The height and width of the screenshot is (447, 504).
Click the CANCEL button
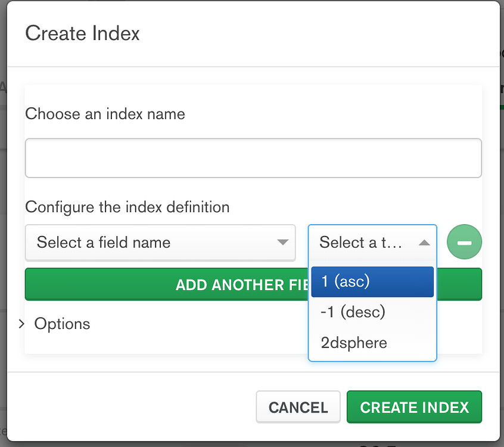point(298,407)
